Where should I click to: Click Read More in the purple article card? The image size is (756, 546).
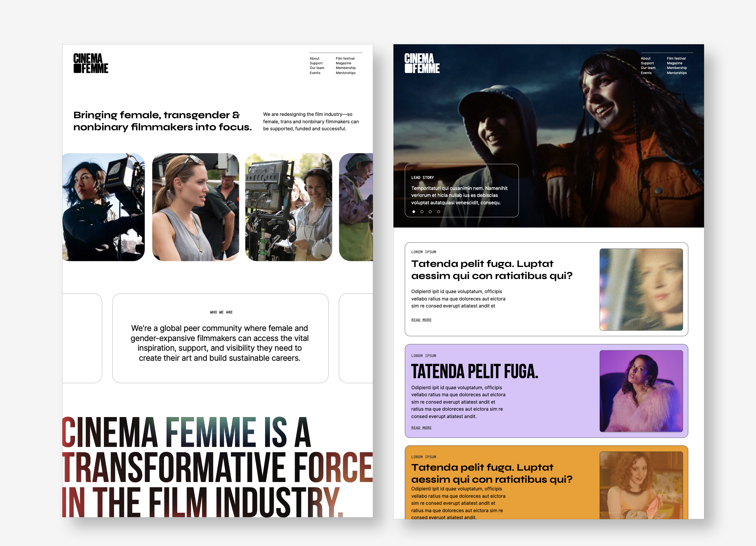(x=421, y=428)
